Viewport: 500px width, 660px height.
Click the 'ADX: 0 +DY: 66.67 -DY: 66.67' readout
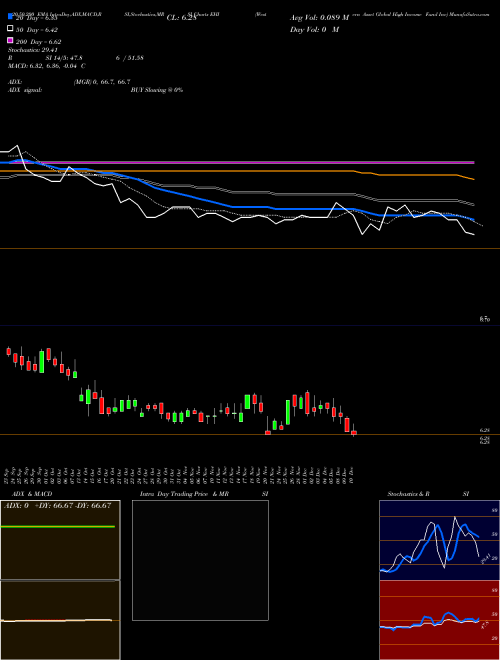pos(57,505)
